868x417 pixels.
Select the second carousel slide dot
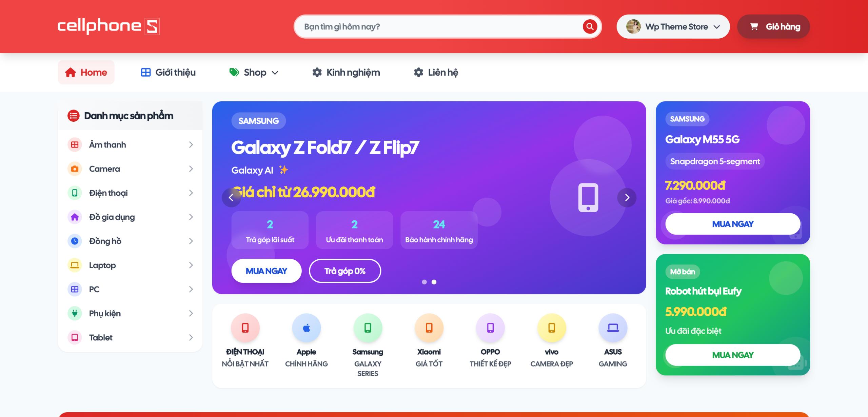tap(434, 282)
